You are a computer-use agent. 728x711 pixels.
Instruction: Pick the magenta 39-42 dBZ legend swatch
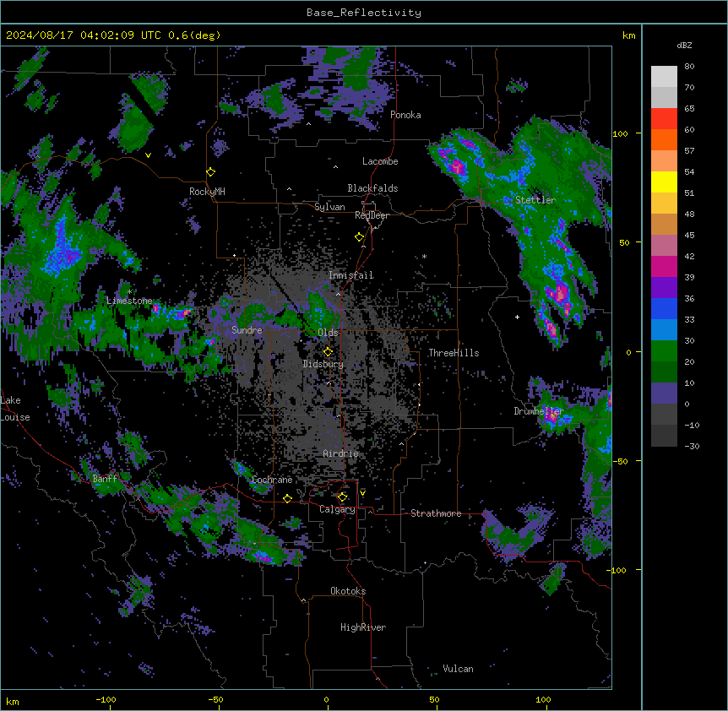(664, 267)
